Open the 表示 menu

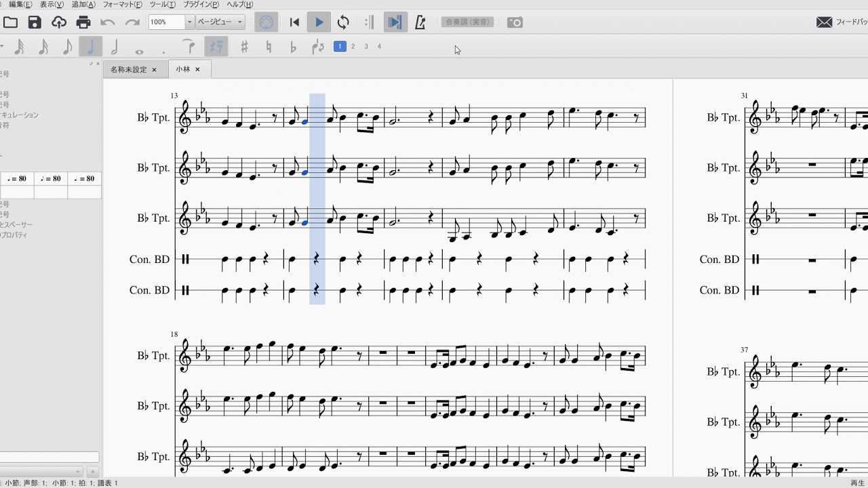52,5
